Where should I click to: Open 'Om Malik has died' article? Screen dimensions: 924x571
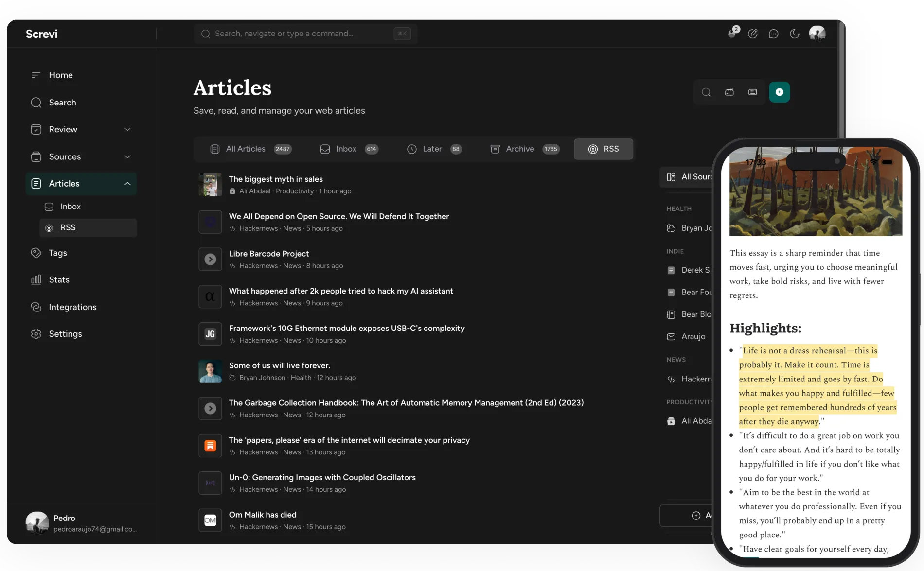click(263, 515)
